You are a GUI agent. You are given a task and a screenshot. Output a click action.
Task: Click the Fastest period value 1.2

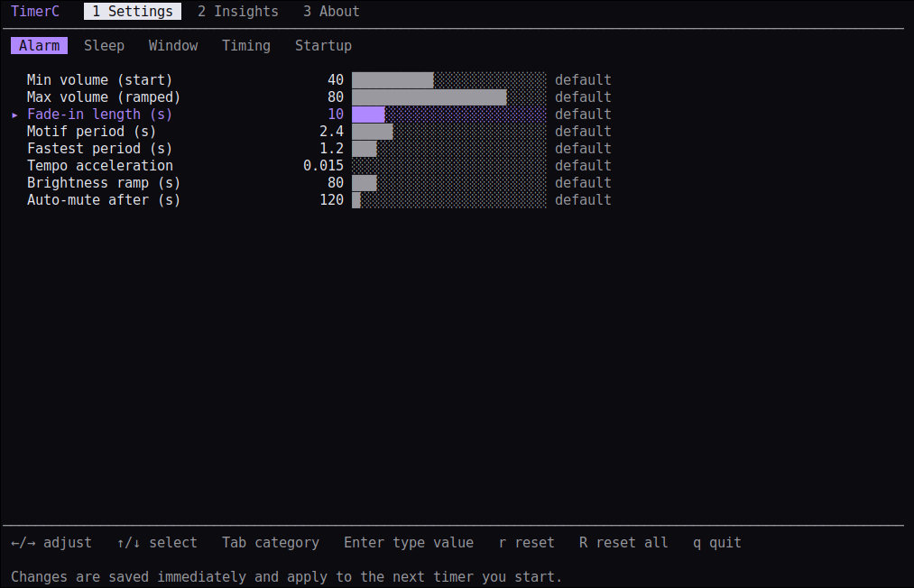pyautogui.click(x=332, y=149)
